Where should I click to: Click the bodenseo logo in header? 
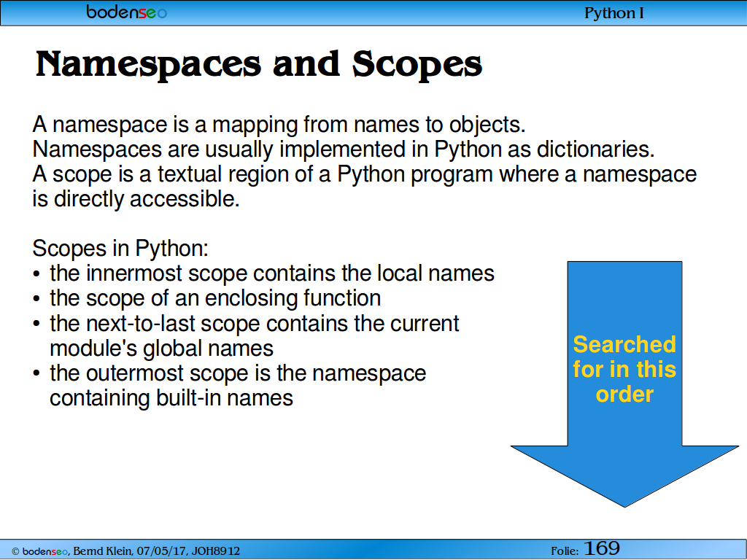[x=126, y=12]
